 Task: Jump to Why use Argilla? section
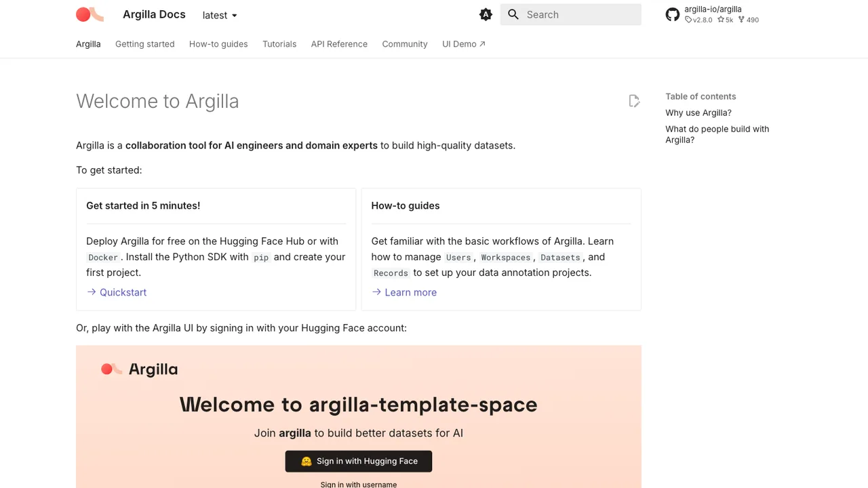(x=698, y=113)
